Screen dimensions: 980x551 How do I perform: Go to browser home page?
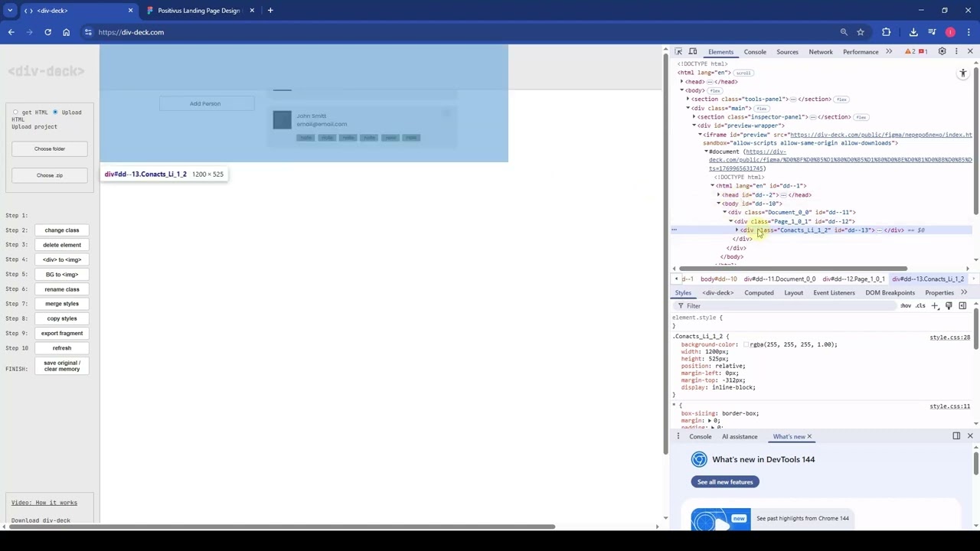coord(66,32)
